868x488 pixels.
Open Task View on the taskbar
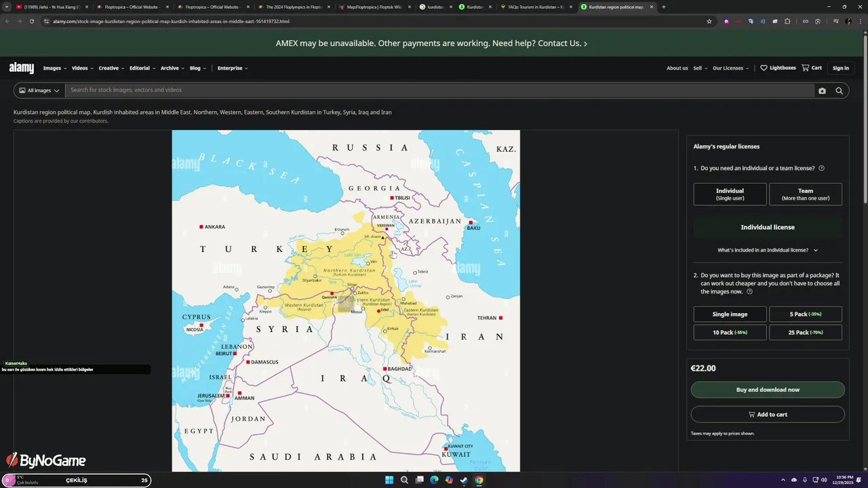pos(419,480)
